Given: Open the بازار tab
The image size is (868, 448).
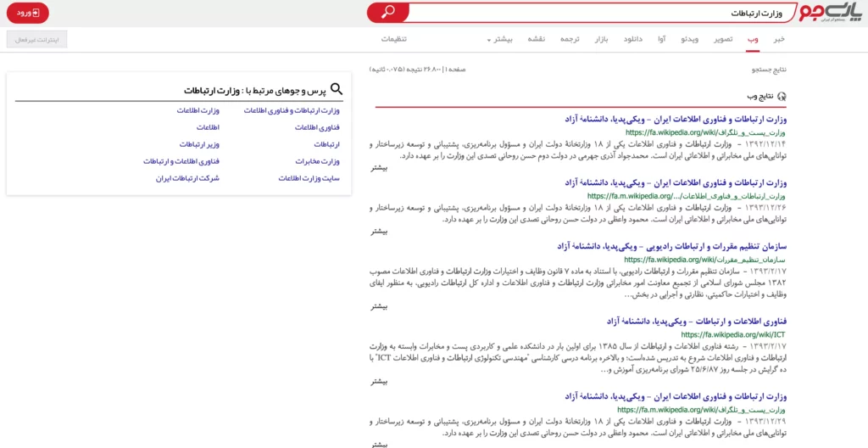Looking at the screenshot, I should (x=601, y=39).
